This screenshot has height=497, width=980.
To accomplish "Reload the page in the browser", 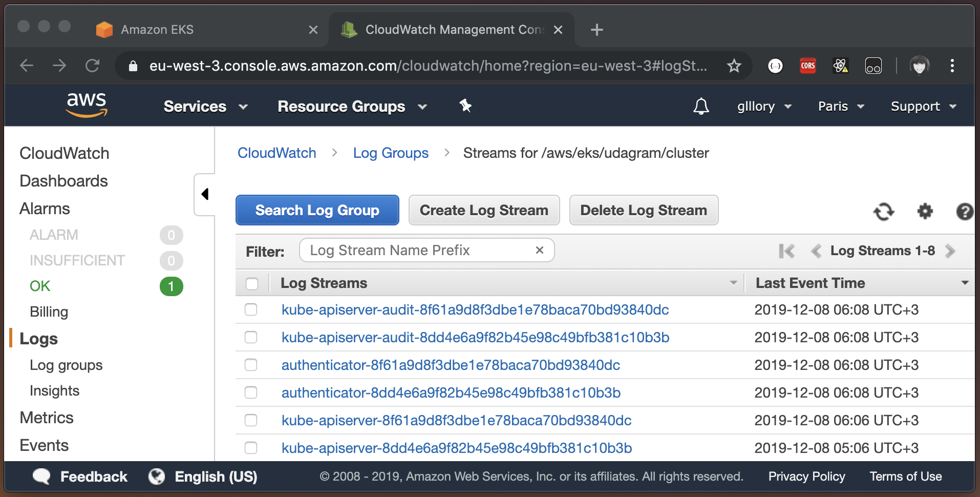I will pos(92,66).
